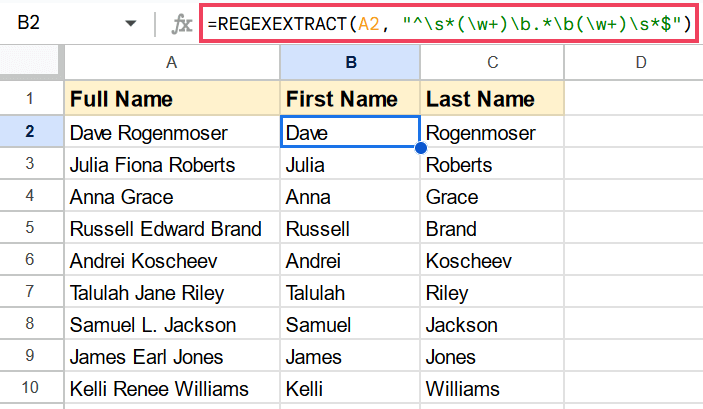Select cell 'Samuel L. Jackson'
Image resolution: width=703 pixels, height=409 pixels.
(x=172, y=323)
